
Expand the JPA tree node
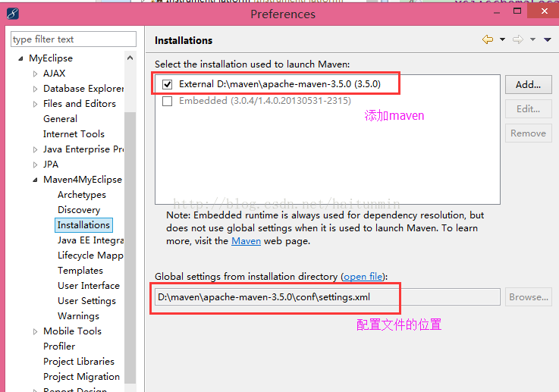click(35, 165)
